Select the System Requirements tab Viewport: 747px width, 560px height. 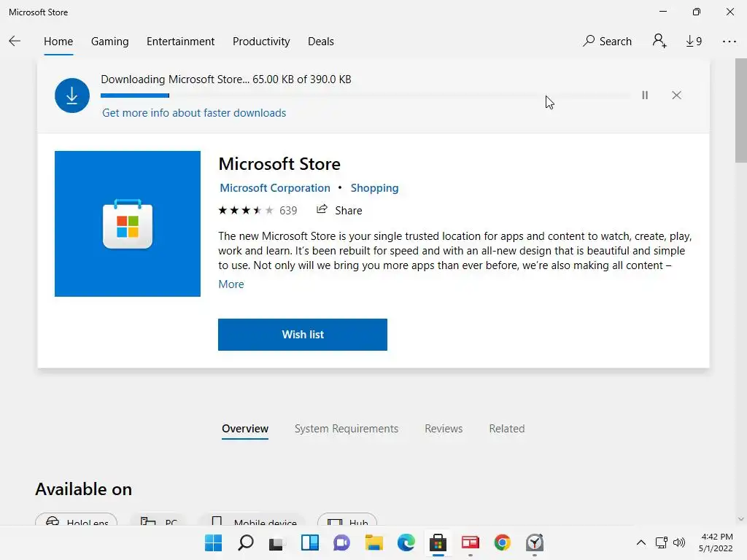[x=347, y=429]
